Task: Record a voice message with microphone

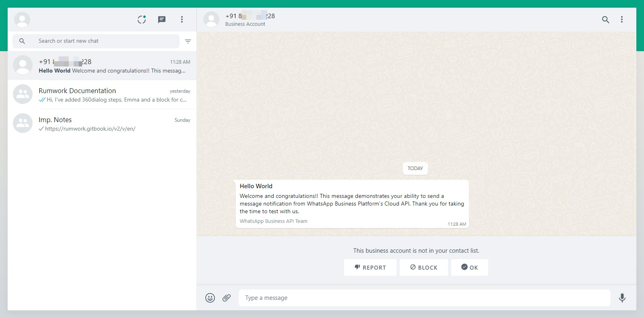Action: coord(622,298)
